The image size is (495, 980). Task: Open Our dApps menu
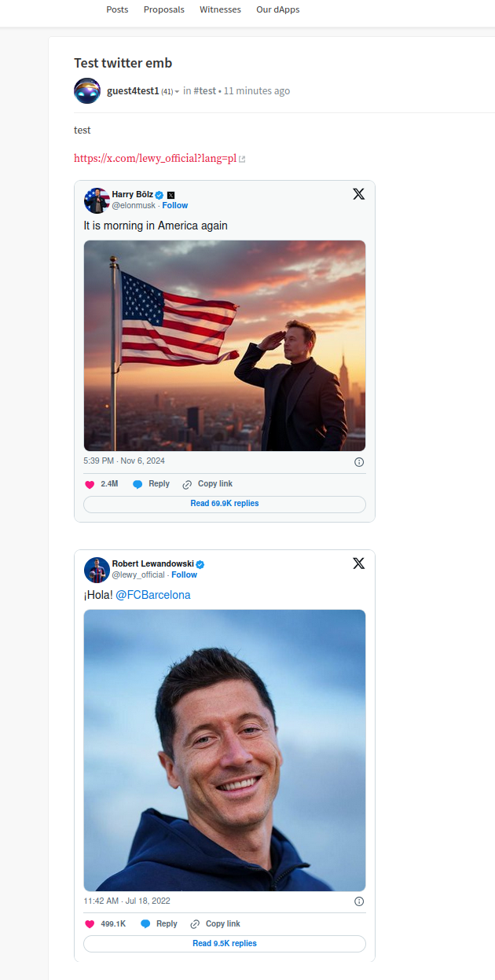coord(277,9)
